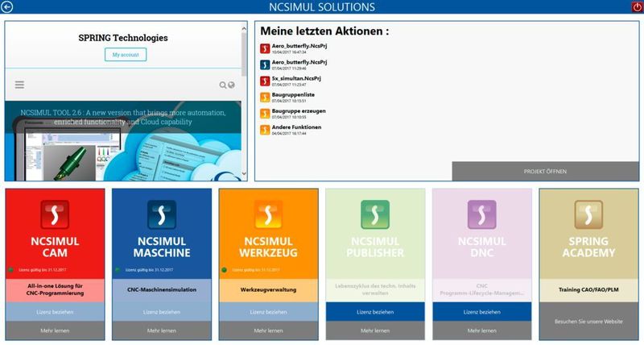
Task: Click orange icon beside Andere Funktionen
Action: coord(265,130)
